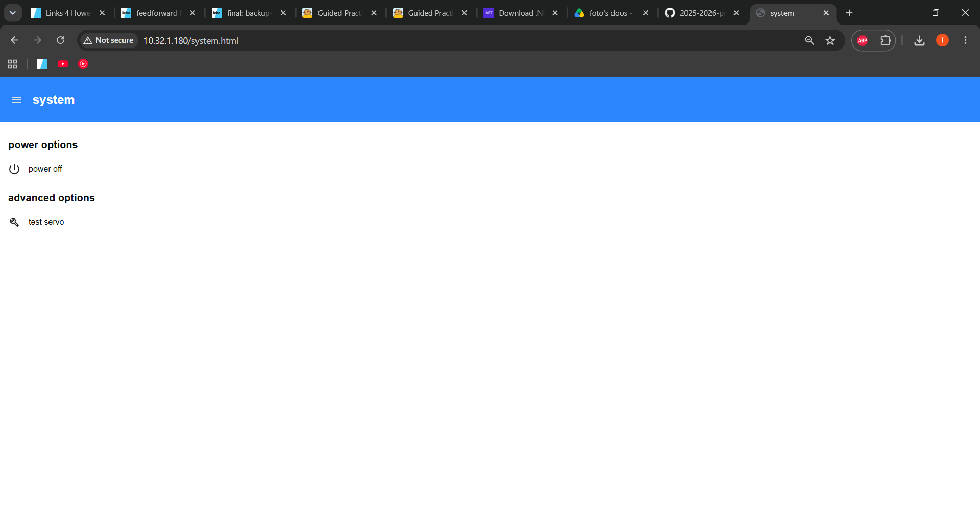Open the Extensions puzzle-piece menu
The width and height of the screenshot is (980, 521).
[886, 40]
